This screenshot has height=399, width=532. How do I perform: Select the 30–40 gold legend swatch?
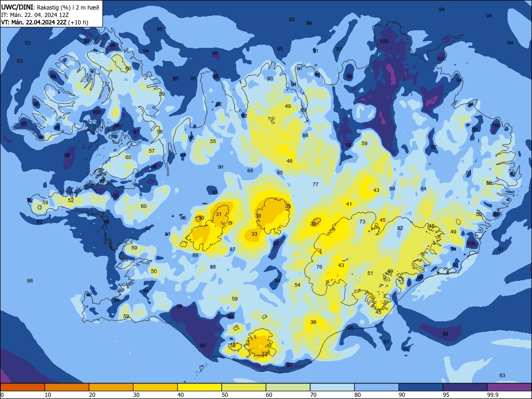pyautogui.click(x=155, y=387)
